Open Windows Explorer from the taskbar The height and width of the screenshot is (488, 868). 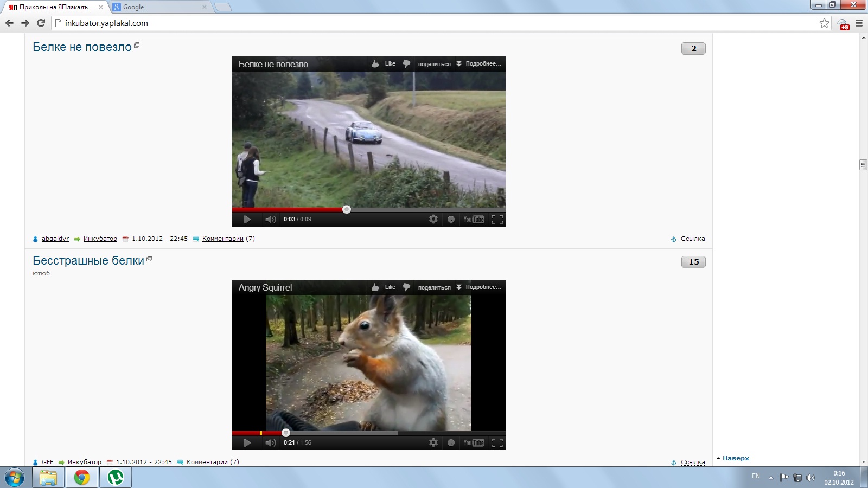(48, 478)
